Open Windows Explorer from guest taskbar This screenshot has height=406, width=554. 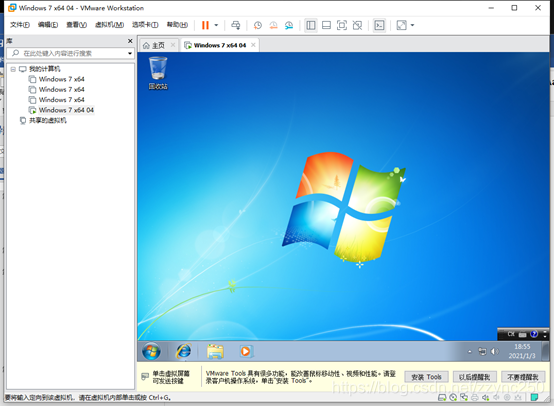[x=215, y=351]
